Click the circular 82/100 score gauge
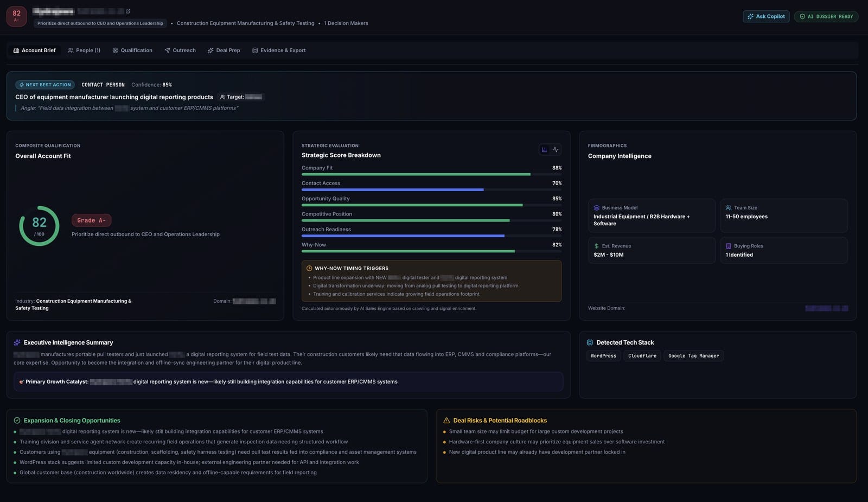The height and width of the screenshot is (502, 868). pyautogui.click(x=39, y=226)
